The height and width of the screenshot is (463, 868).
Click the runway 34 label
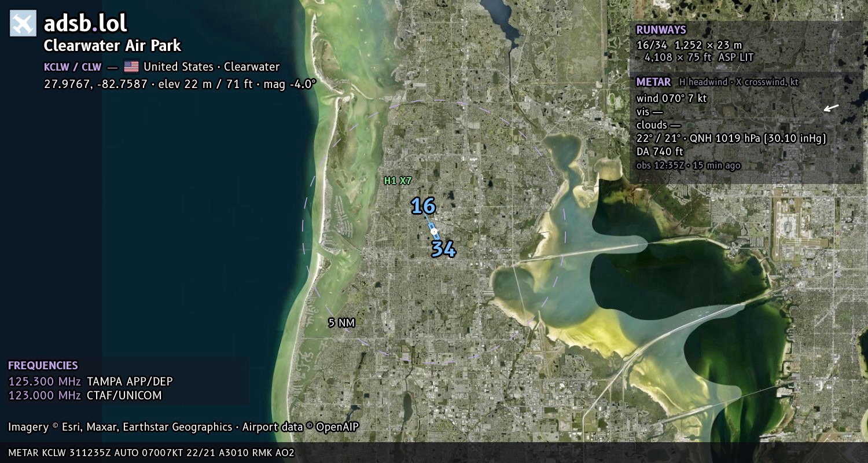[x=443, y=249]
